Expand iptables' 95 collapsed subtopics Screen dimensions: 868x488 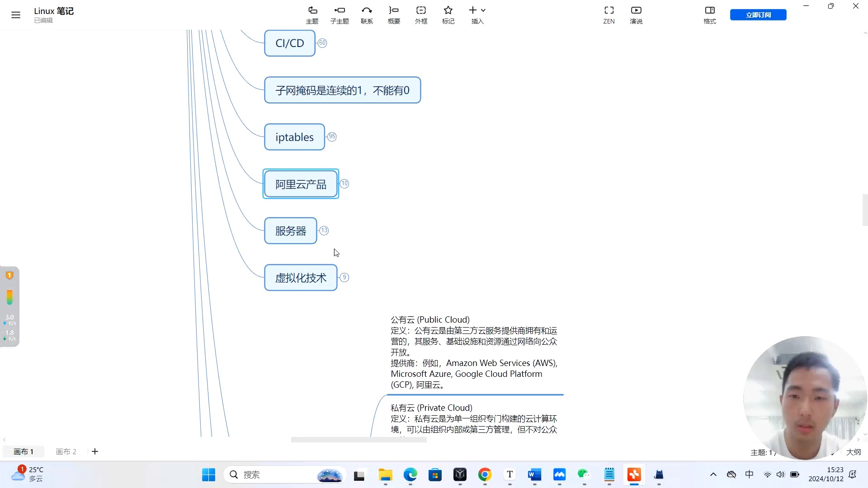coord(332,136)
